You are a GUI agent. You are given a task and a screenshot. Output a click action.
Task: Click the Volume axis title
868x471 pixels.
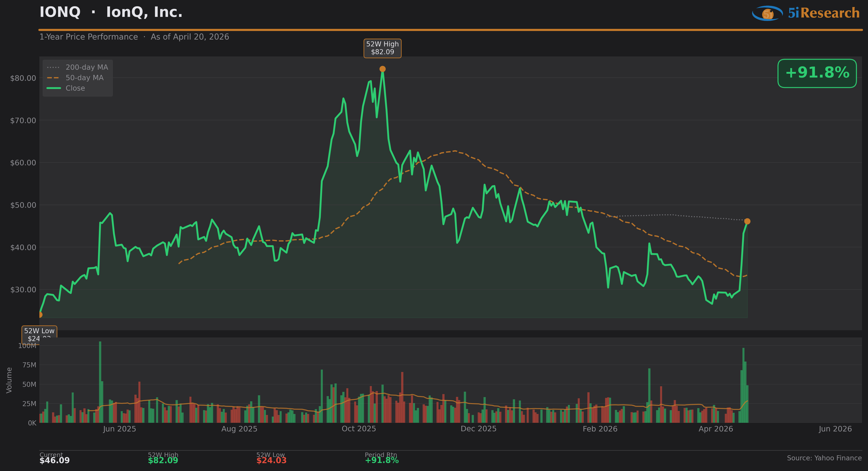tap(9, 380)
